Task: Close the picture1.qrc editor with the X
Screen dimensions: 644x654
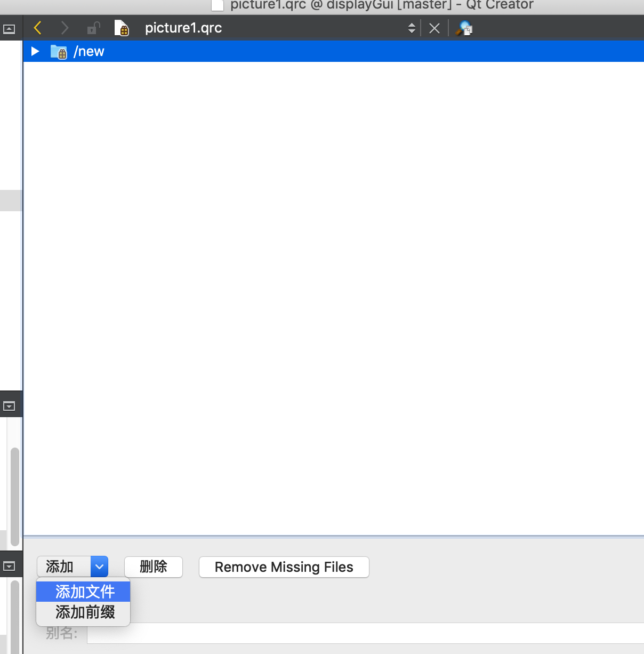Action: tap(434, 27)
